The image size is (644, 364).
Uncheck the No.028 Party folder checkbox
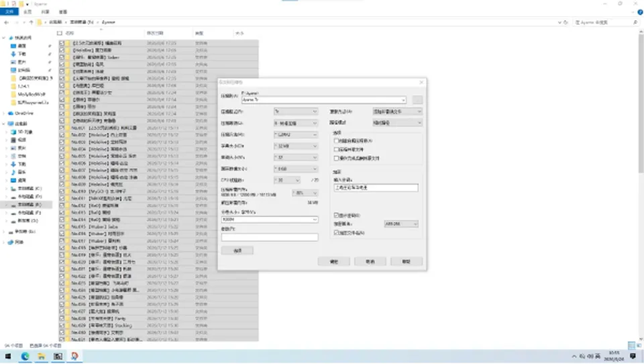click(62, 318)
